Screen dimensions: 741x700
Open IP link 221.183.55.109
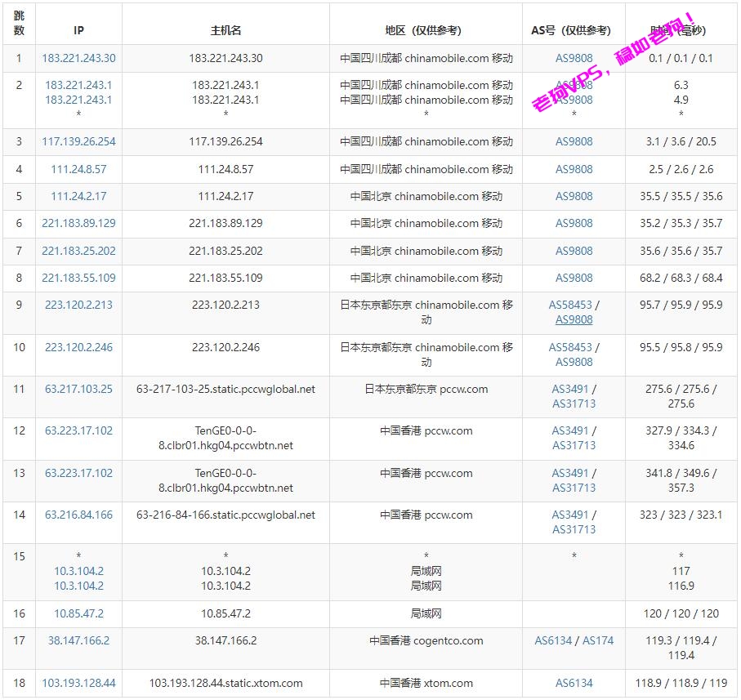pos(78,278)
